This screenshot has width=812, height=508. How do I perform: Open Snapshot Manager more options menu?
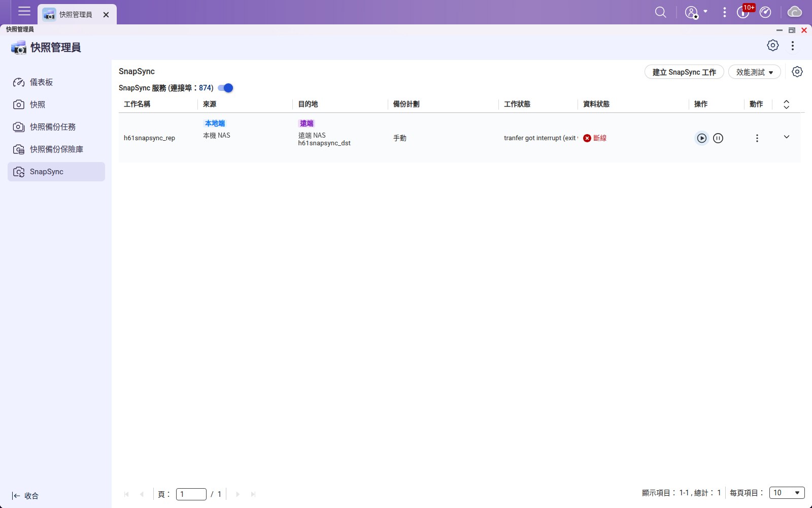coord(792,46)
